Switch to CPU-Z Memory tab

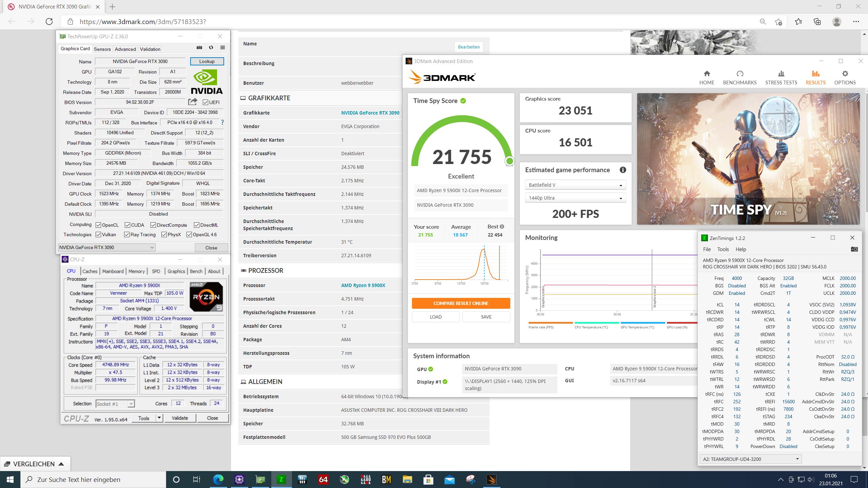[x=137, y=271]
